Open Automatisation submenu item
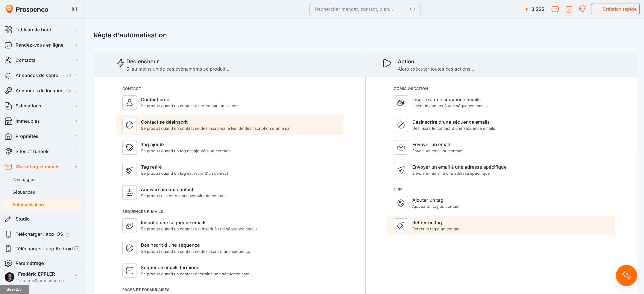644x294 pixels. tap(42, 204)
